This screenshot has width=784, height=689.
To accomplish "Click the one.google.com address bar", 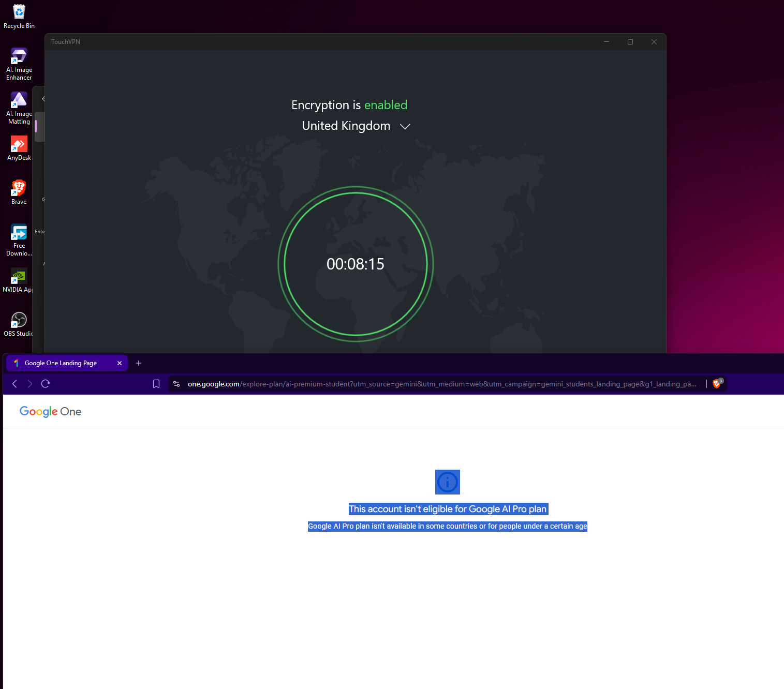I will click(x=440, y=384).
